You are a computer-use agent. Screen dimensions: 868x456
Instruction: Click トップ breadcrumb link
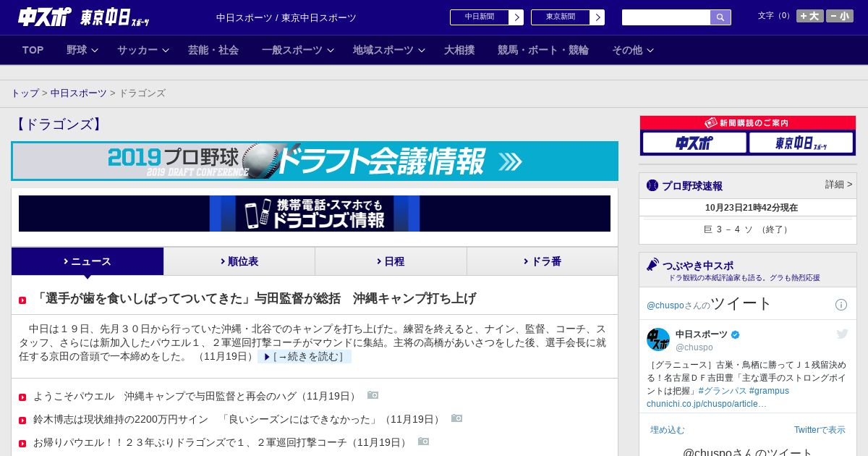point(25,93)
